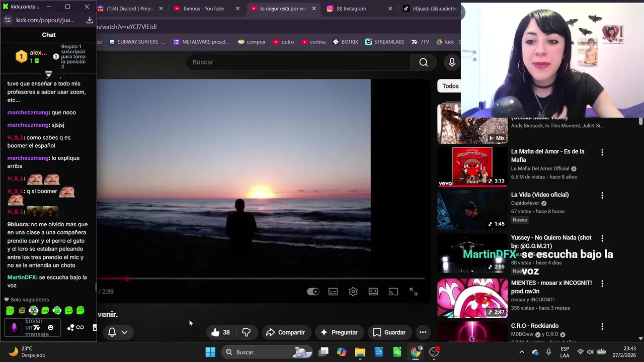Focus the YouTube Buscar search field
Viewport: 644px width, 362px height.
point(298,62)
